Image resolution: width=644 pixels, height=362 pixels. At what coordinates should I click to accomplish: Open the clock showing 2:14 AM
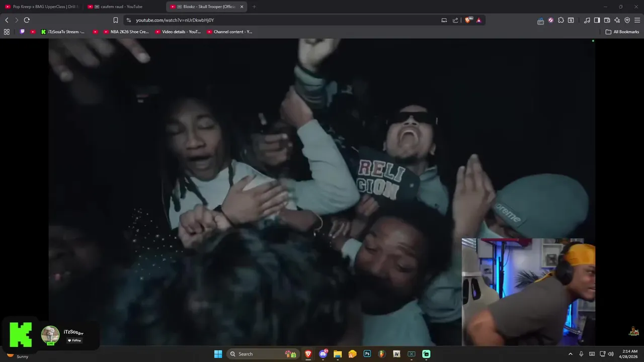click(629, 354)
